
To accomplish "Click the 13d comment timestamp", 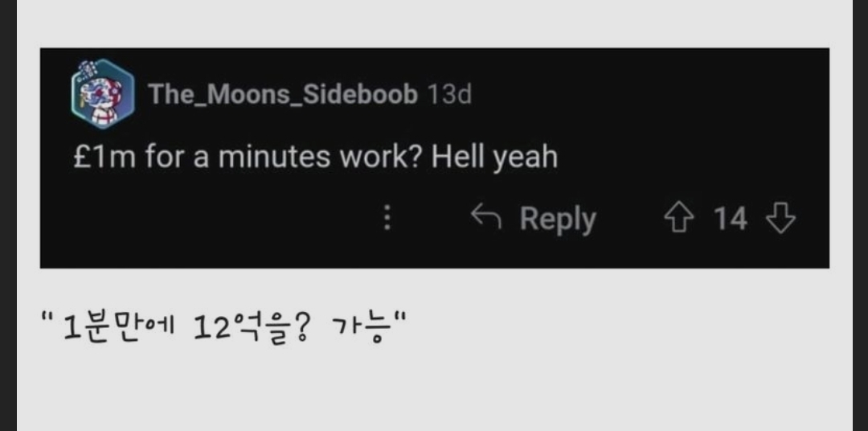I will pyautogui.click(x=448, y=94).
